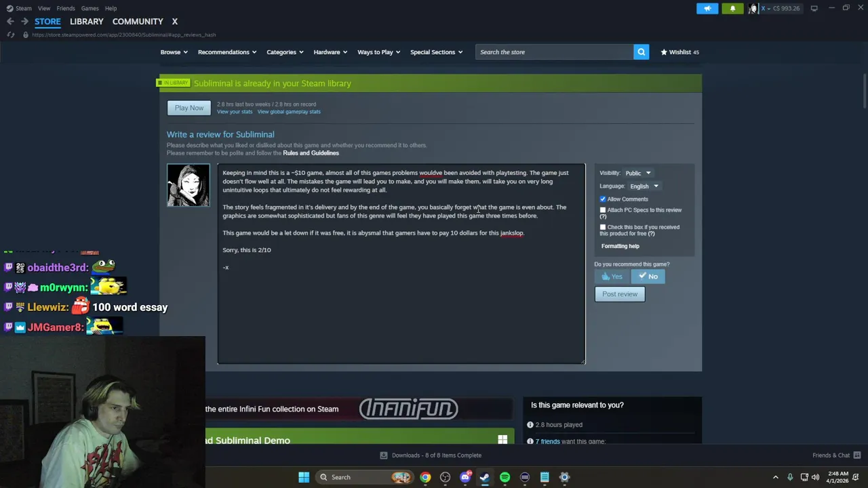Switch to the STORE tab
This screenshot has width=868, height=488.
(x=47, y=22)
